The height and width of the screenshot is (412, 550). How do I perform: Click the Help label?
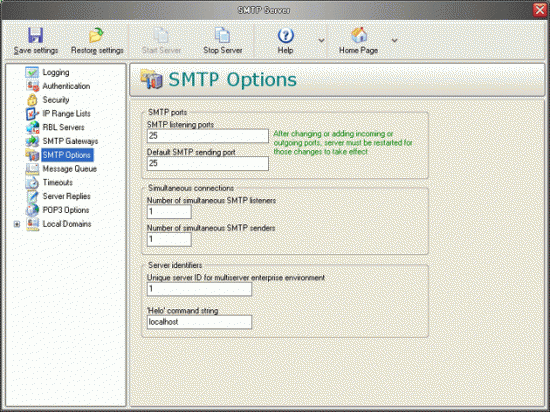tap(285, 50)
